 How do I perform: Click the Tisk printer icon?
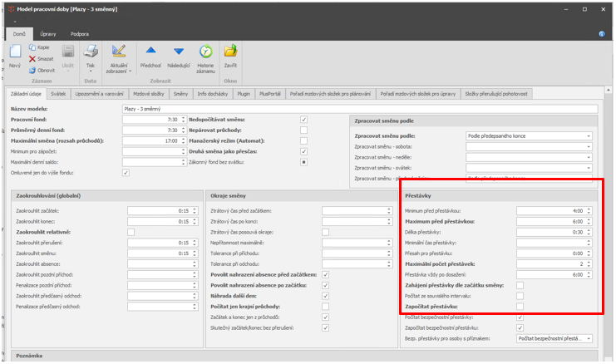91,52
